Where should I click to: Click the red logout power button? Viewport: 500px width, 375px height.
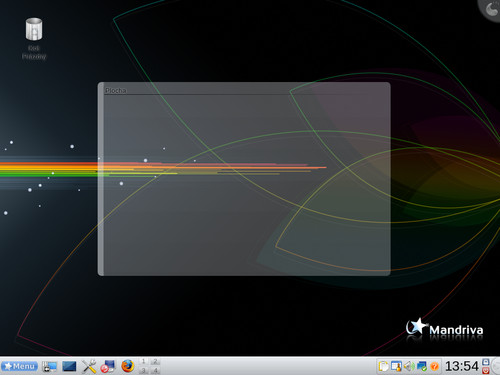pos(486,370)
